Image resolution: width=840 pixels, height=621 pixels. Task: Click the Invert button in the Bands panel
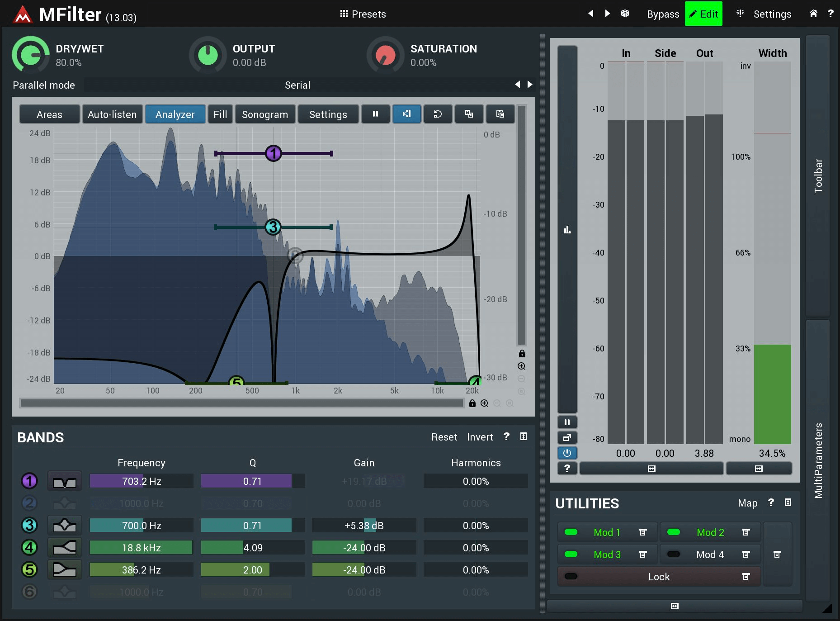[x=479, y=437]
